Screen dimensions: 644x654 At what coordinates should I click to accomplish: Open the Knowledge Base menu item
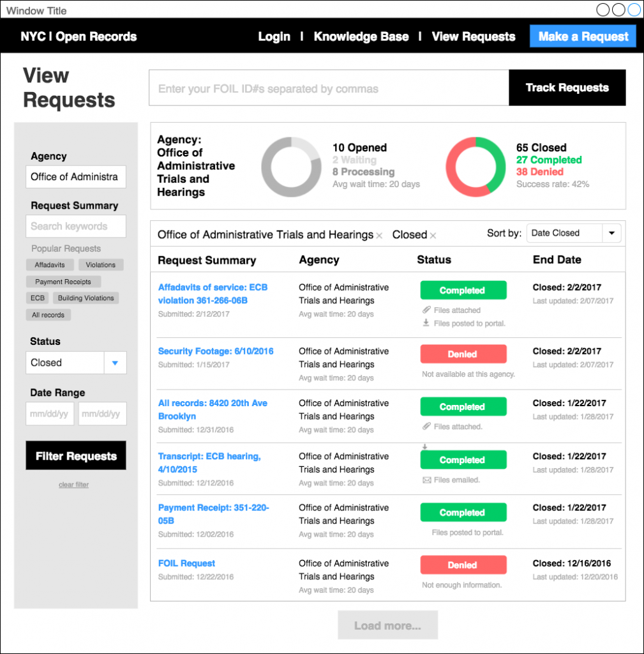point(361,36)
